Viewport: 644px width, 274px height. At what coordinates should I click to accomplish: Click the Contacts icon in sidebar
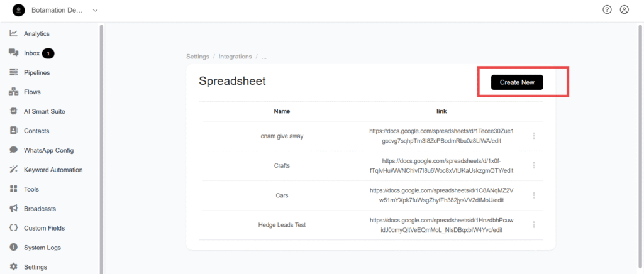pos(13,131)
